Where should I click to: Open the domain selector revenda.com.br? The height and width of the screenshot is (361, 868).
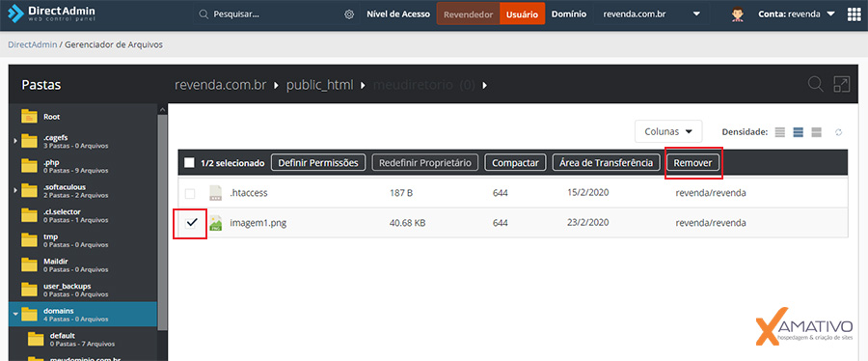coord(652,14)
